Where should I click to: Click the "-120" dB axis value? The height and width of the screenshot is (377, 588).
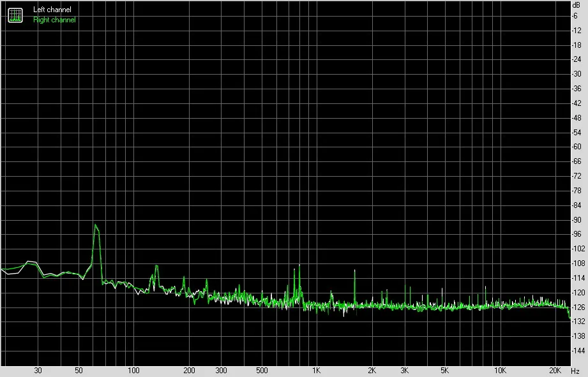[x=578, y=292]
